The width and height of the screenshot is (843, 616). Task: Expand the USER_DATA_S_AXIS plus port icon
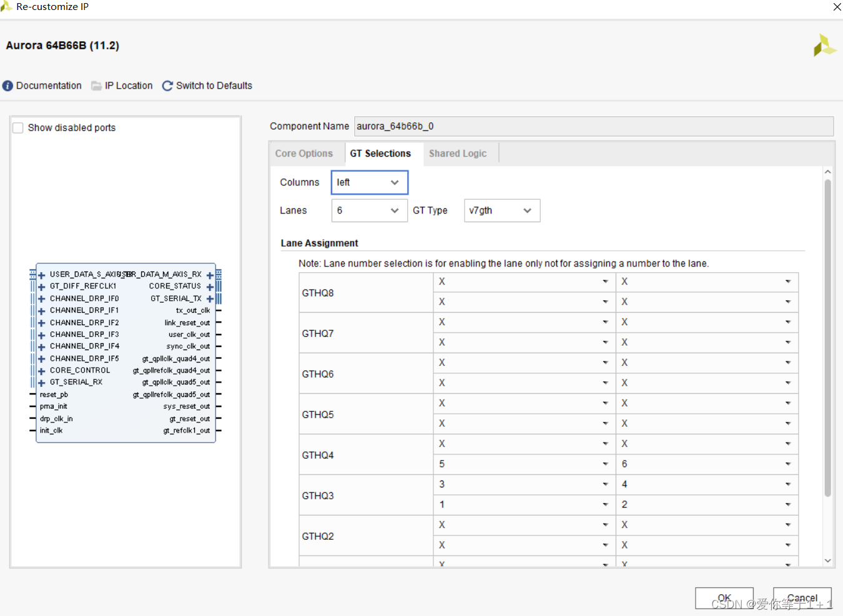pyautogui.click(x=41, y=275)
